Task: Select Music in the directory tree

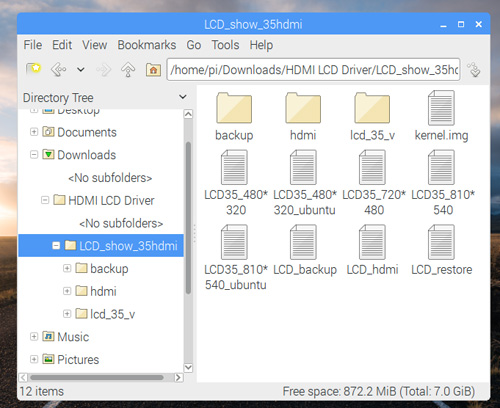Action: click(x=73, y=337)
